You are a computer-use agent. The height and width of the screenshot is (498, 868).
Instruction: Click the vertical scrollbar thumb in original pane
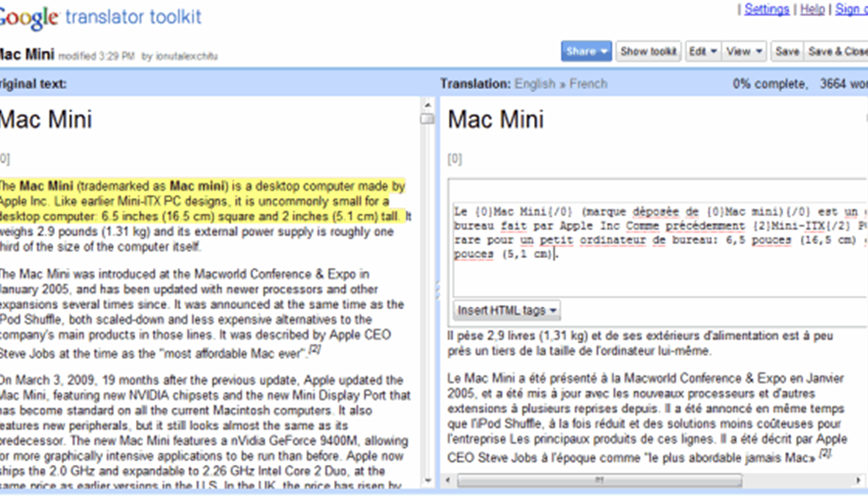427,119
